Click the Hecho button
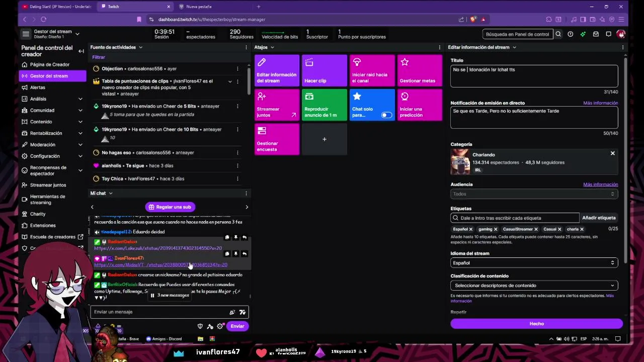The width and height of the screenshot is (644, 362). (536, 324)
